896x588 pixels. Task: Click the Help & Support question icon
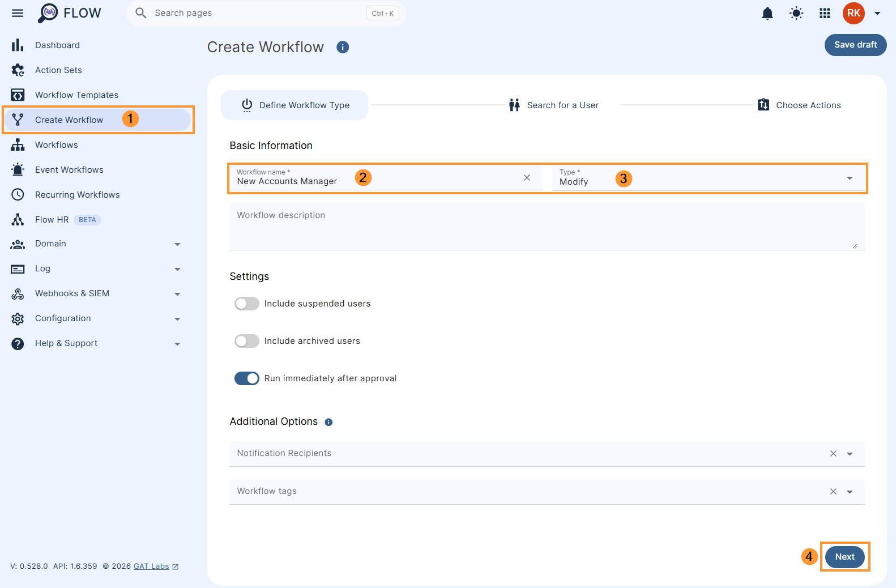click(18, 344)
